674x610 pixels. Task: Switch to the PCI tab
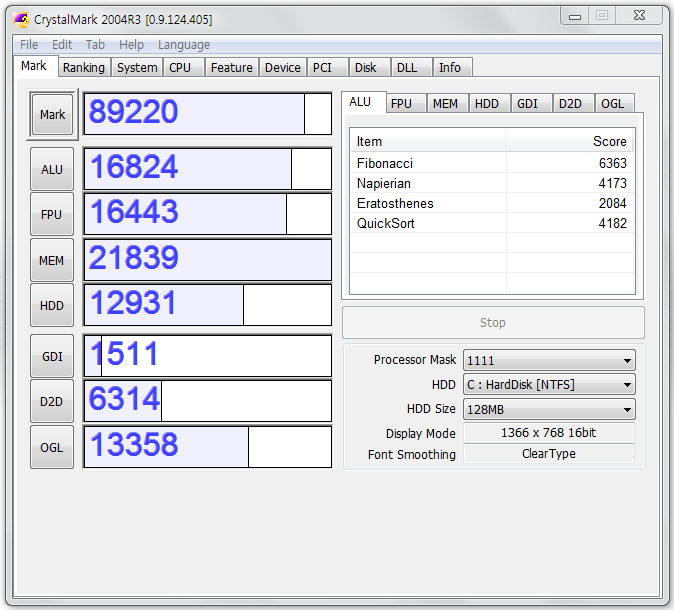[x=328, y=67]
